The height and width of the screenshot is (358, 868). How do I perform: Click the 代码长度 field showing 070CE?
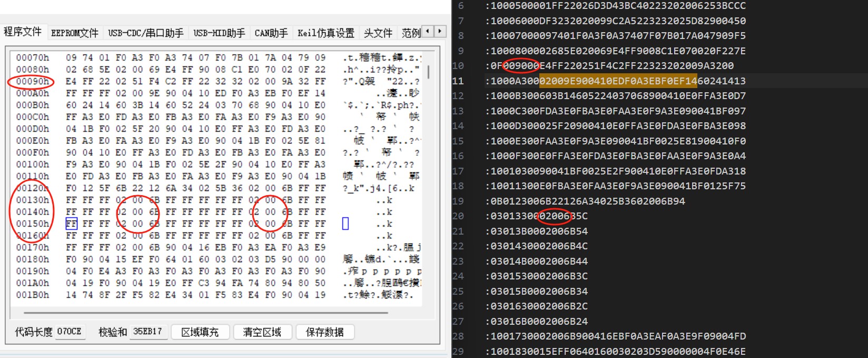tap(70, 332)
